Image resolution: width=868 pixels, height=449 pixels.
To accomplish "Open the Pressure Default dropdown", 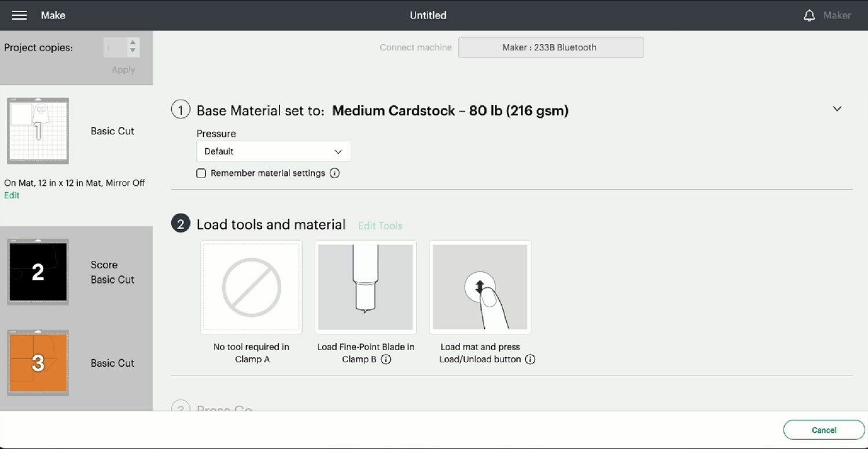I will click(273, 152).
